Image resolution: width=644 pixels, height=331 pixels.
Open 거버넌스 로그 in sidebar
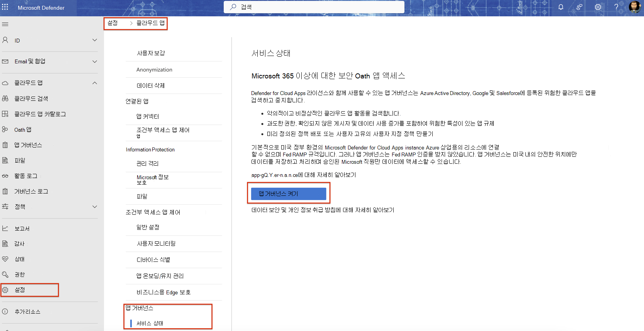tap(31, 191)
